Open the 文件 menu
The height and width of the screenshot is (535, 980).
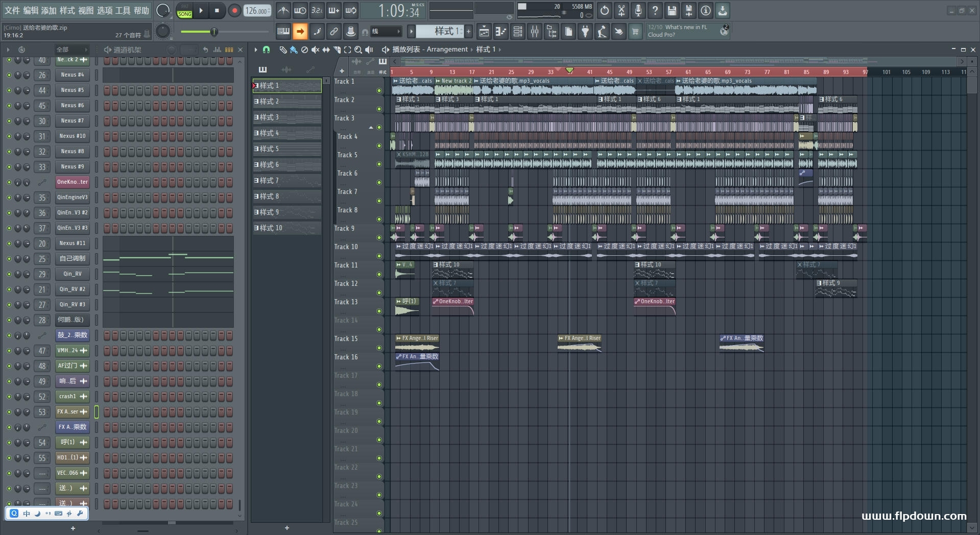coord(12,10)
